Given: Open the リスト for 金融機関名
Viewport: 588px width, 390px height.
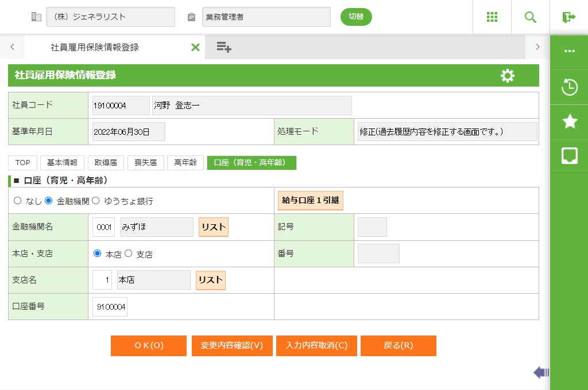Looking at the screenshot, I should click(x=214, y=227).
